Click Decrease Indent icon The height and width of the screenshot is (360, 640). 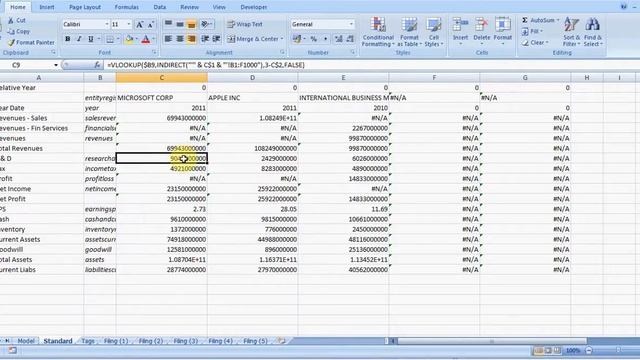pos(205,39)
